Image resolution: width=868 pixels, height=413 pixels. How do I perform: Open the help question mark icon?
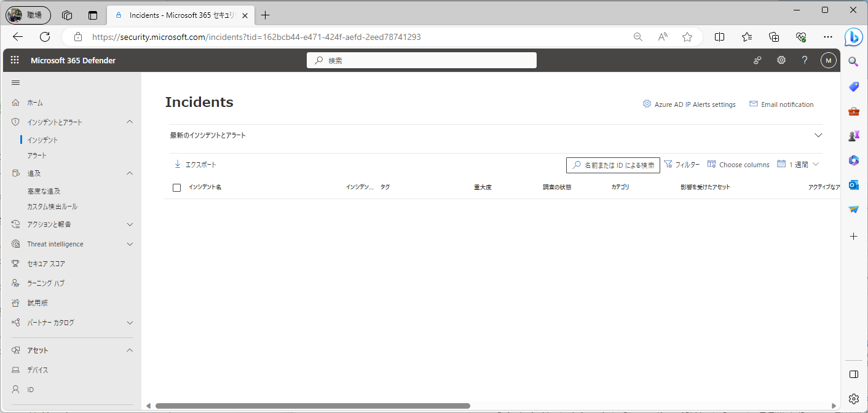point(805,60)
